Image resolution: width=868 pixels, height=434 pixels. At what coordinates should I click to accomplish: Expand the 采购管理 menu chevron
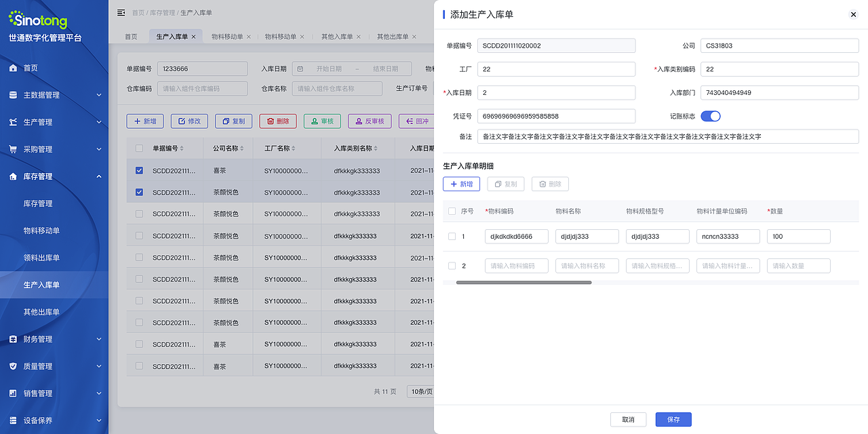[x=99, y=149]
